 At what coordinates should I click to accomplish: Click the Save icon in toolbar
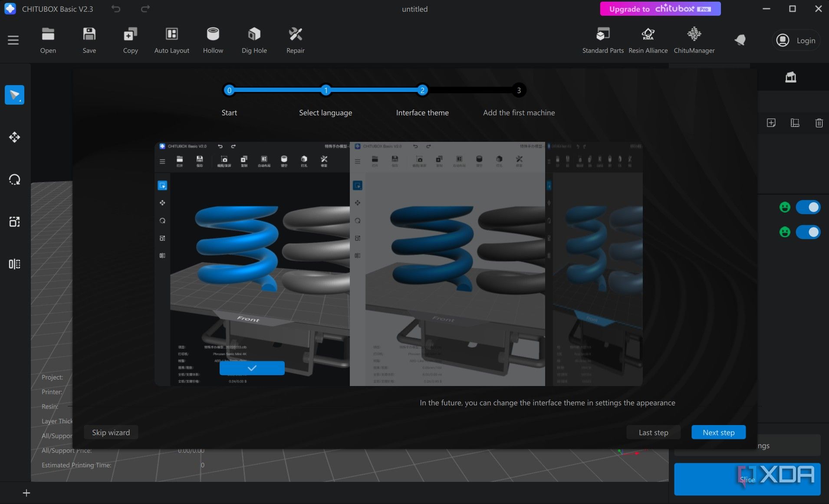pyautogui.click(x=89, y=40)
